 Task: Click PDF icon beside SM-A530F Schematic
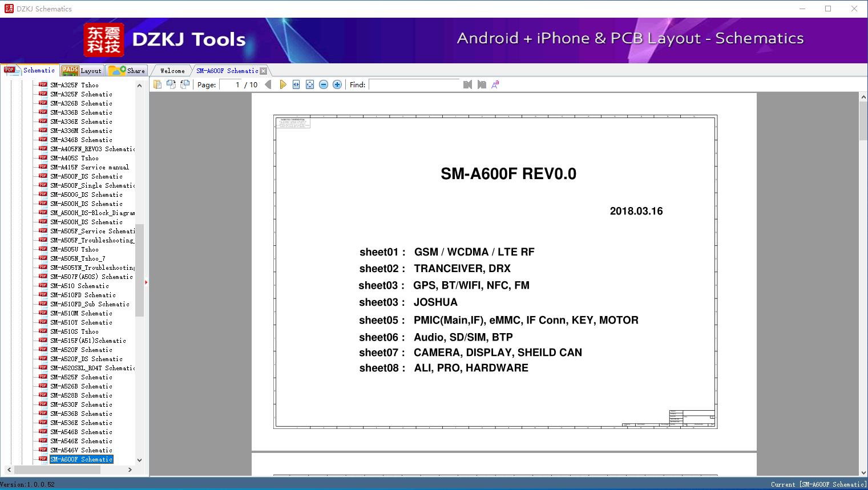[x=43, y=404]
